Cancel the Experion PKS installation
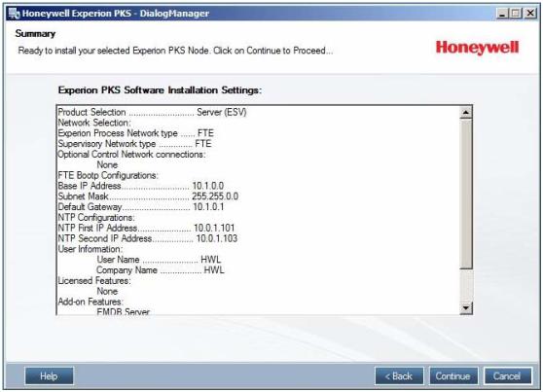The width and height of the screenshot is (543, 392). click(x=508, y=376)
